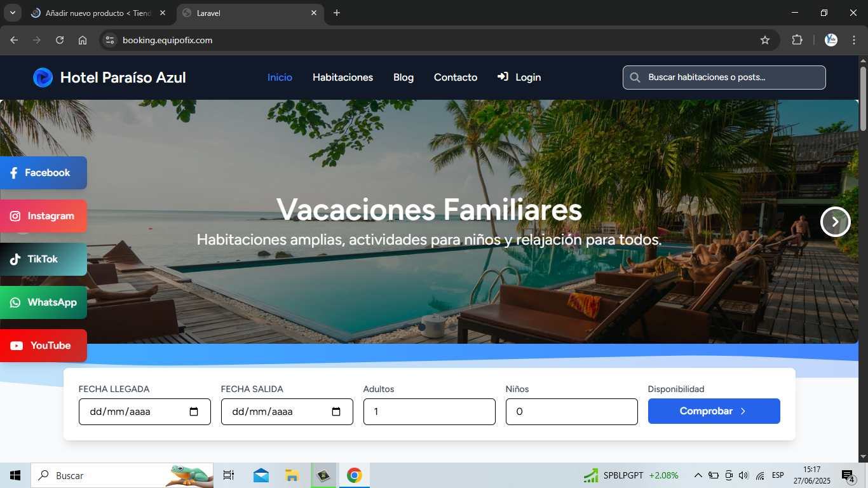Screen dimensions: 868x488
Task: Click the magnifier icon in search box
Action: pyautogui.click(x=635, y=78)
